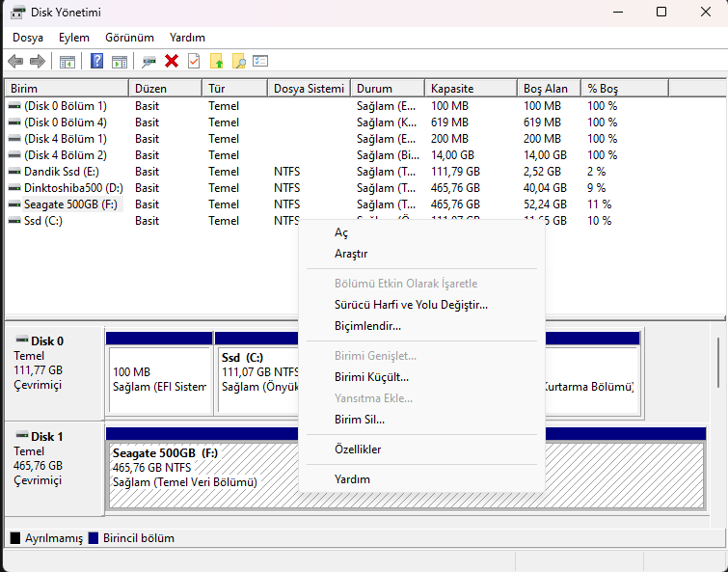This screenshot has width=728, height=572.
Task: Sort by the Durum column header
Action: [x=388, y=88]
